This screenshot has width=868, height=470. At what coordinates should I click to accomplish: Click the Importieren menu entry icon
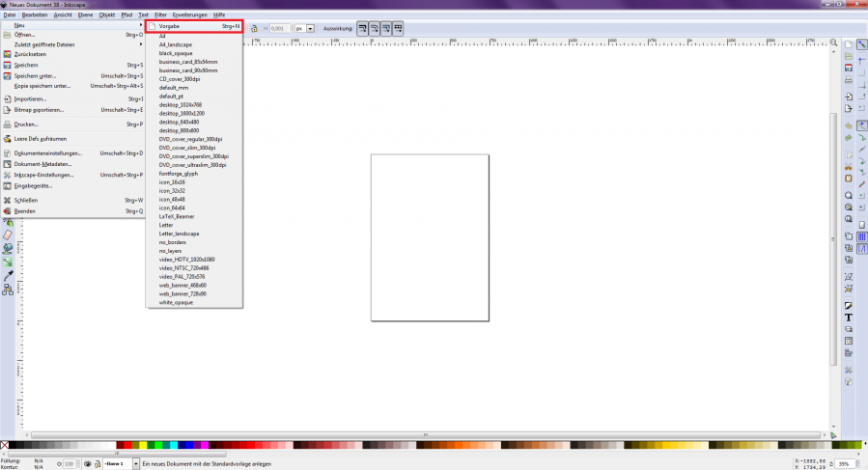(7, 98)
